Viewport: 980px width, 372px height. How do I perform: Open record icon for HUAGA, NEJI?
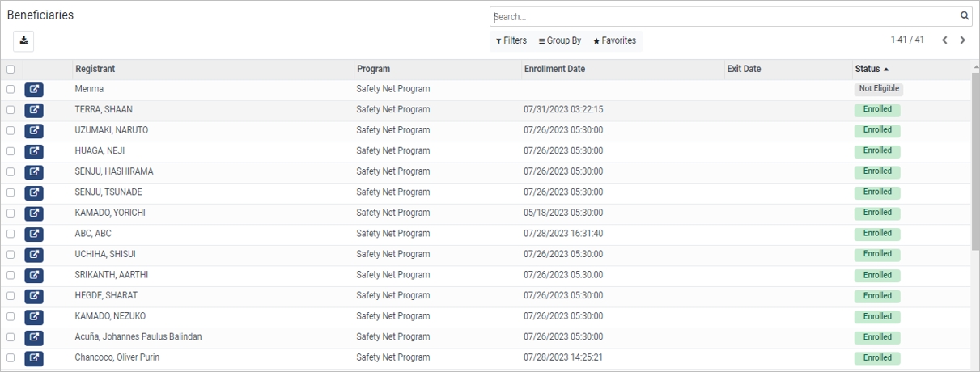tap(34, 151)
